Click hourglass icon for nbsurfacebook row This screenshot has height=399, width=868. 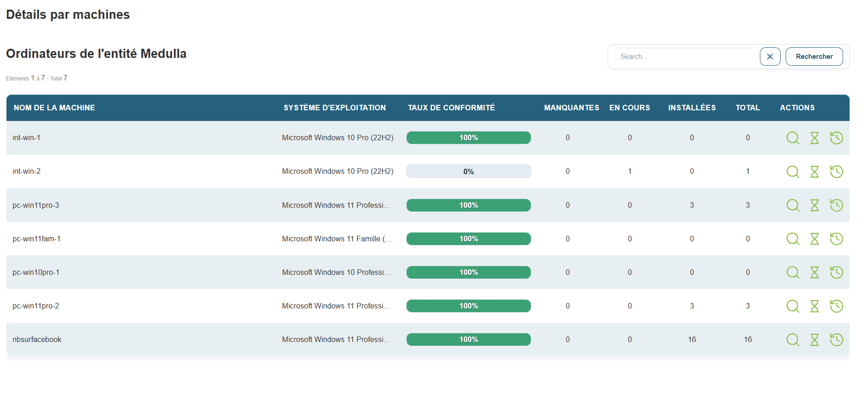814,340
